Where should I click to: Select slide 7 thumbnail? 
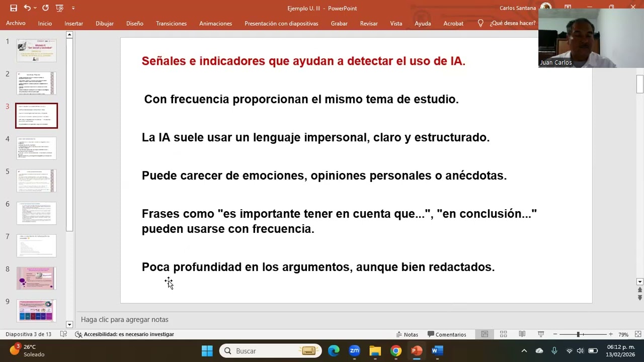[37, 246]
